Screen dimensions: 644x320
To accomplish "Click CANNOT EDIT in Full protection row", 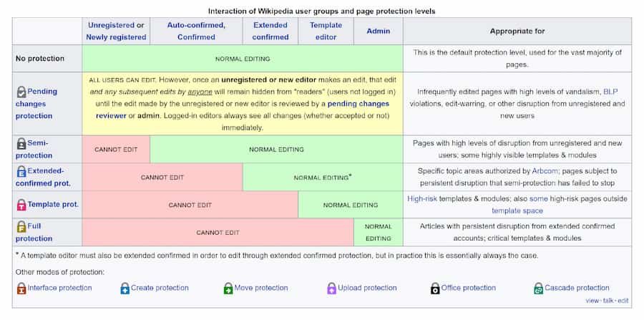I will click(218, 233).
